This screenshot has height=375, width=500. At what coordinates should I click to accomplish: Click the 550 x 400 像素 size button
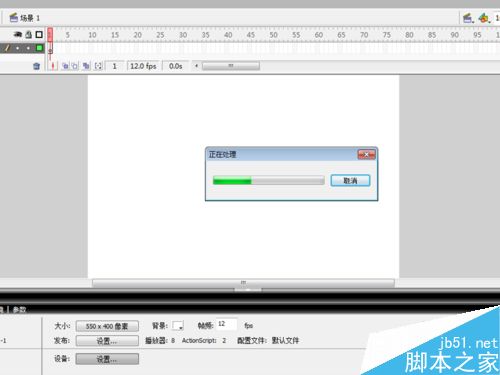point(107,326)
